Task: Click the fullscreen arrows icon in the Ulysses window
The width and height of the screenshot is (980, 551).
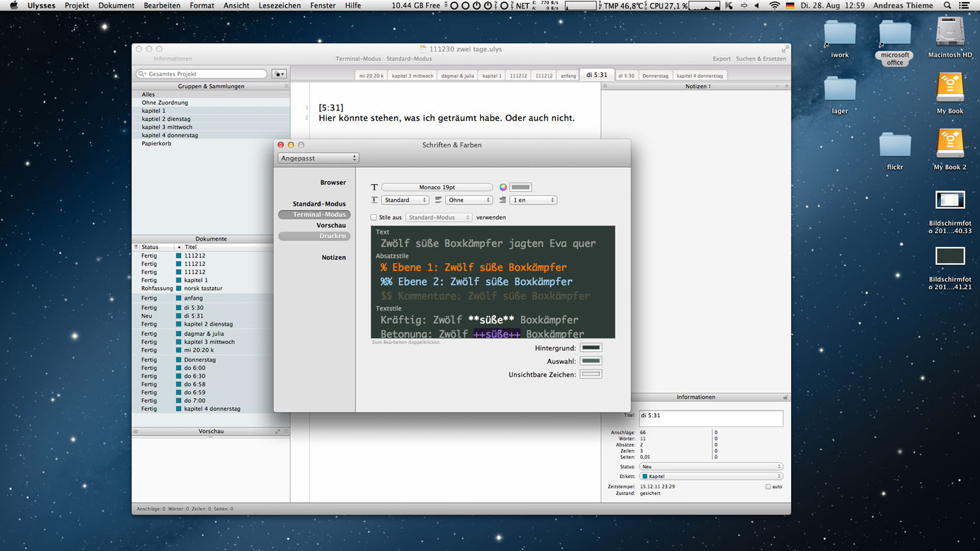Action: pos(784,50)
